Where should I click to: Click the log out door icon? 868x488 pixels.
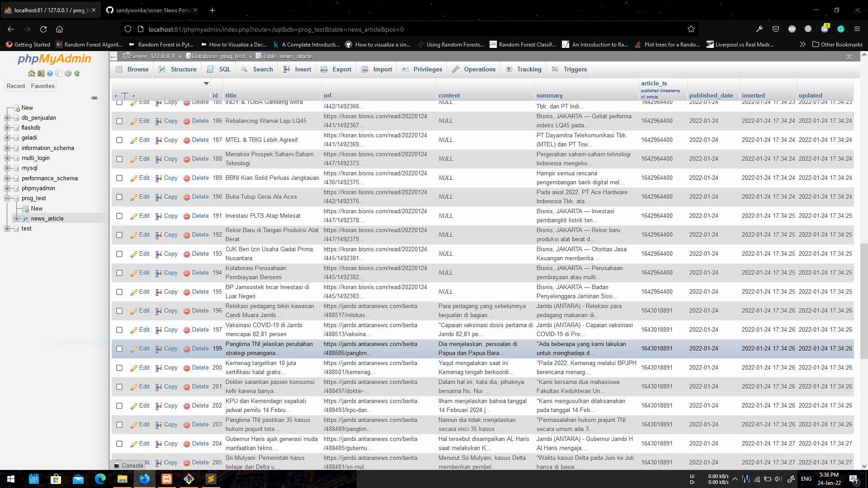click(41, 73)
